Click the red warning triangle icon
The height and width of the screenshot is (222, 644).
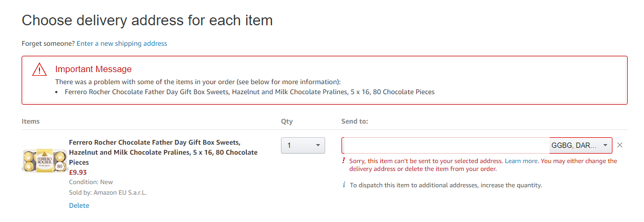point(39,69)
